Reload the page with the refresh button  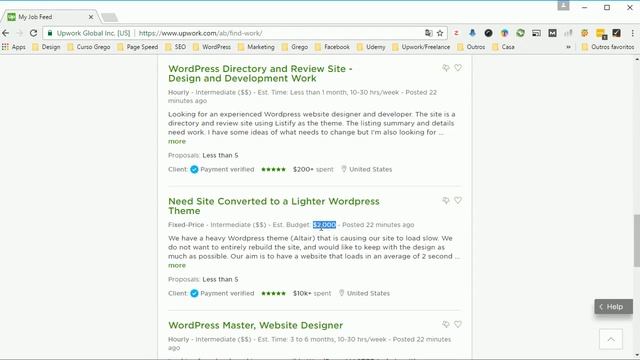(x=33, y=33)
